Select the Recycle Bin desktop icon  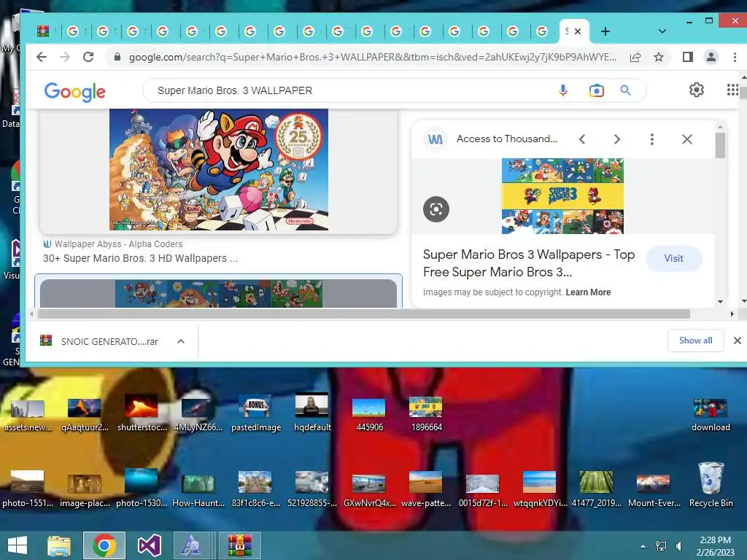(711, 485)
